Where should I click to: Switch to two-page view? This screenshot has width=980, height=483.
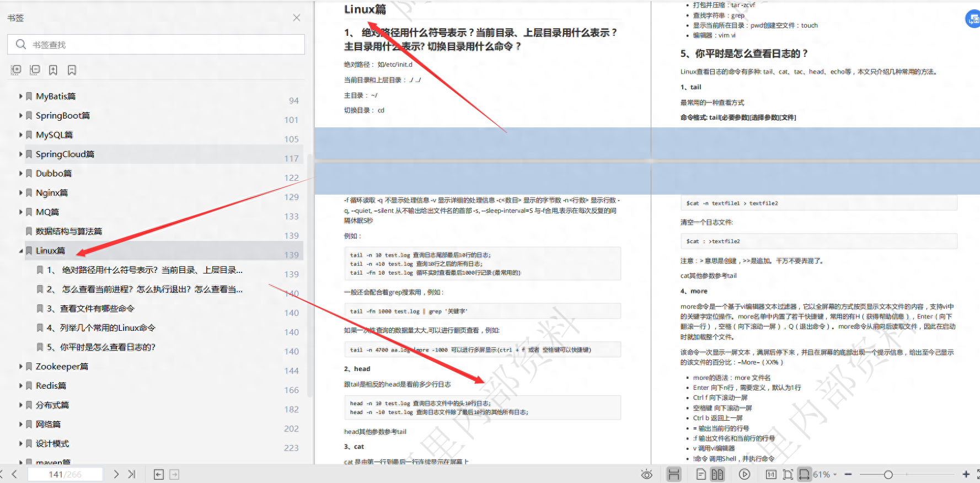click(717, 474)
